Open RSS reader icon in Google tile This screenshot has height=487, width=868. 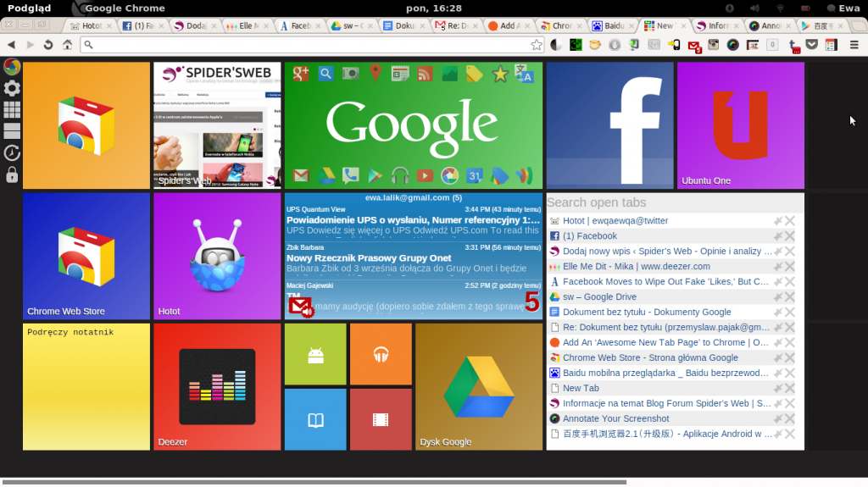[x=425, y=74]
